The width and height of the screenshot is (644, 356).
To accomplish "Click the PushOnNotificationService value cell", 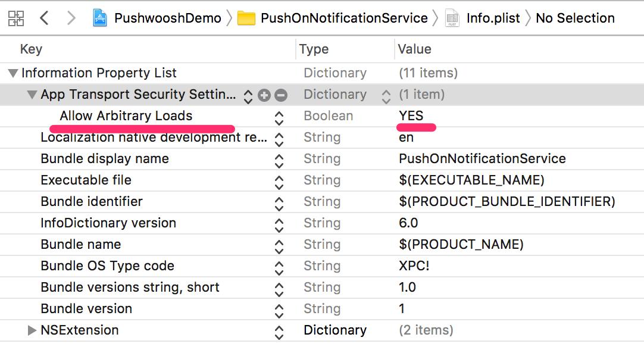I will pos(482,158).
